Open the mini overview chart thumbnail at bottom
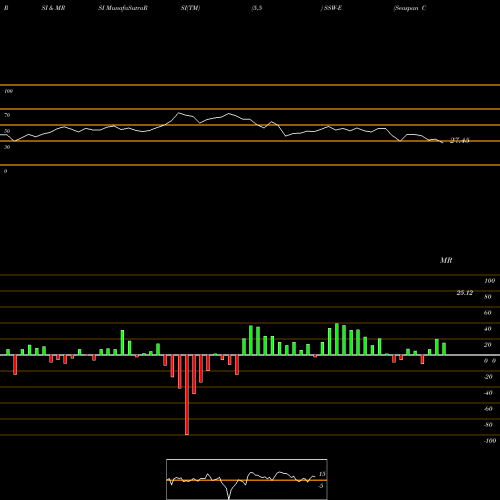The image size is (500, 500). pos(247,479)
